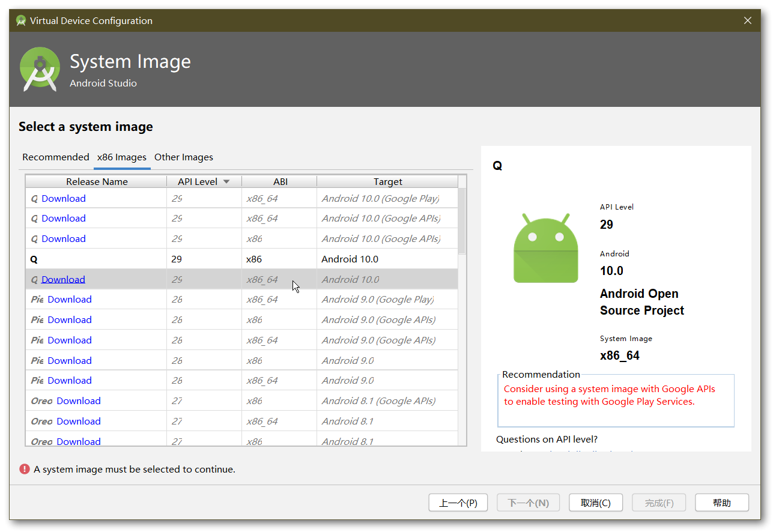Switch to the Recommended tab
This screenshot has height=532, width=773.
(x=56, y=157)
